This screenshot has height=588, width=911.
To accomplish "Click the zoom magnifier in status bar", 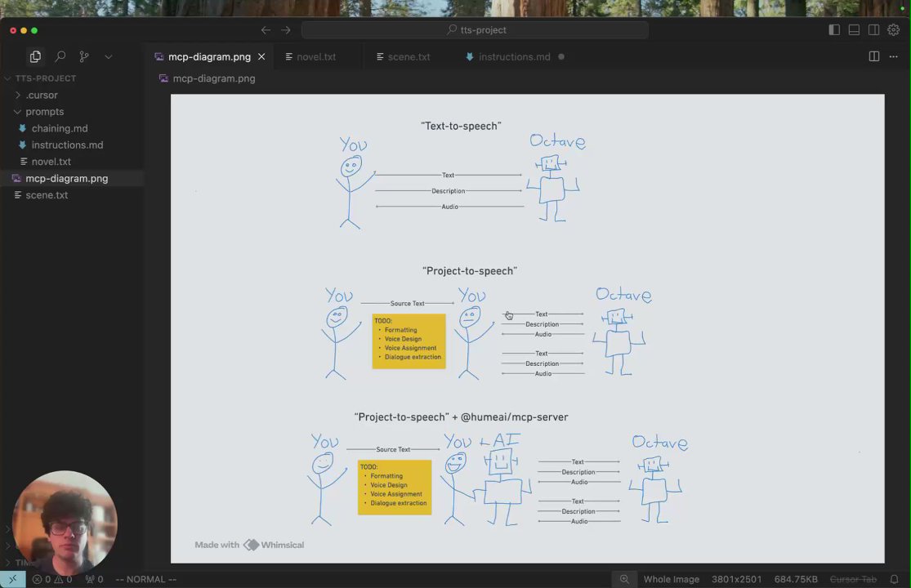I will 624,579.
